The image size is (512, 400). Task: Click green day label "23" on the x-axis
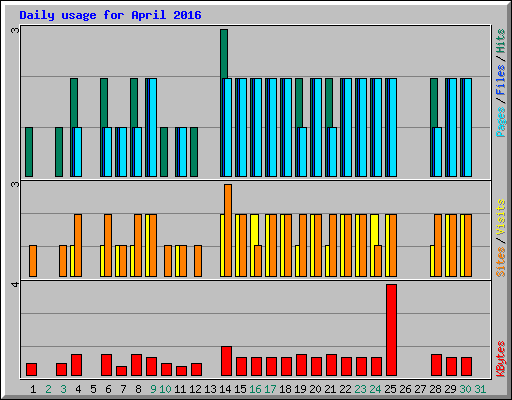coord(360,389)
